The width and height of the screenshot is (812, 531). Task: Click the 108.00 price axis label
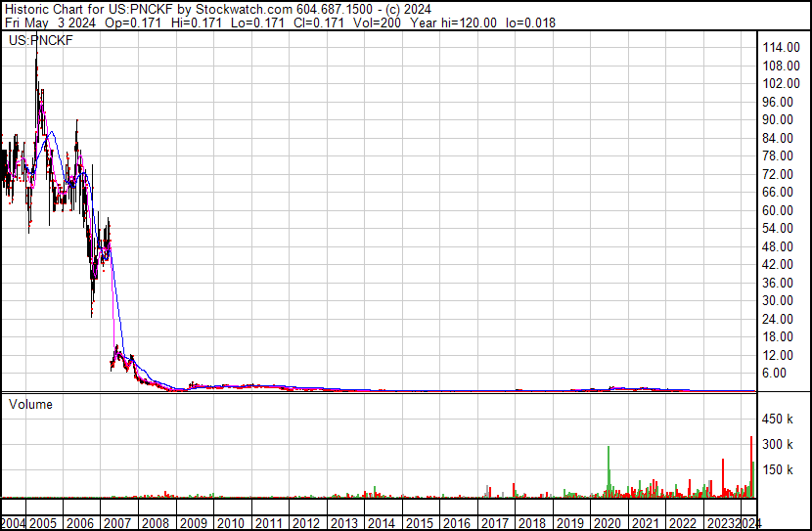click(x=781, y=66)
